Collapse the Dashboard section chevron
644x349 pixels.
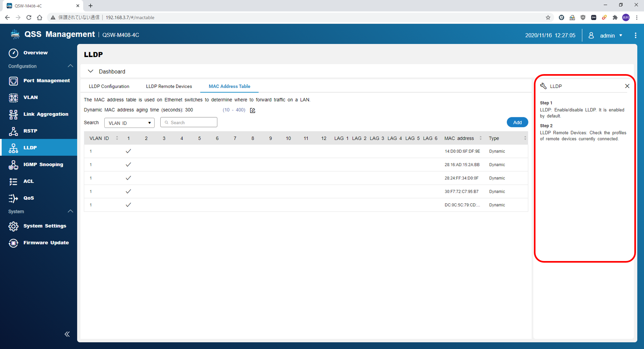90,71
